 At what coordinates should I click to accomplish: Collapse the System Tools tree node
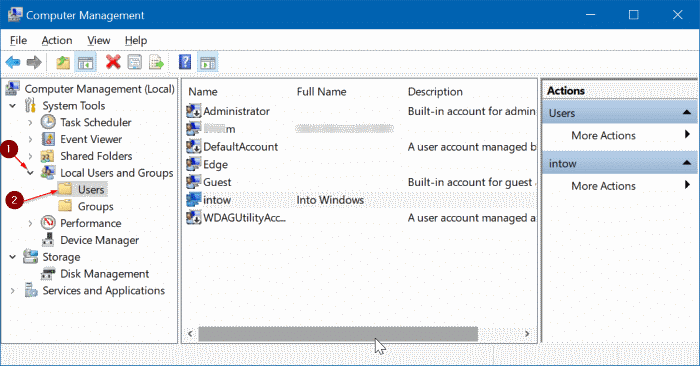13,106
